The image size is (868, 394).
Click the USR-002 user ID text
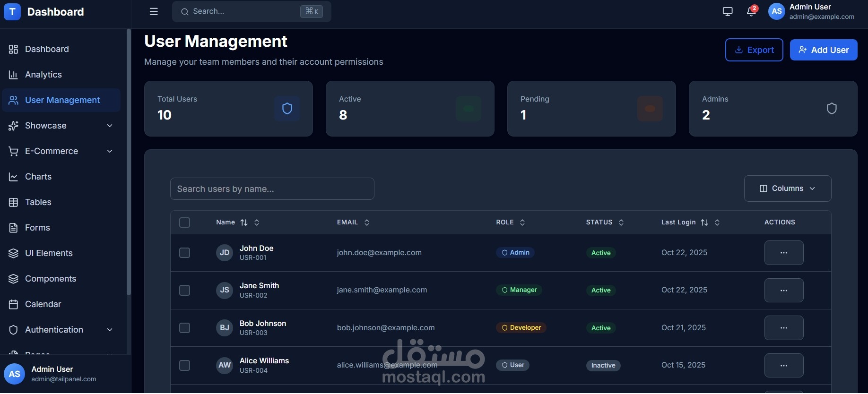[253, 296]
